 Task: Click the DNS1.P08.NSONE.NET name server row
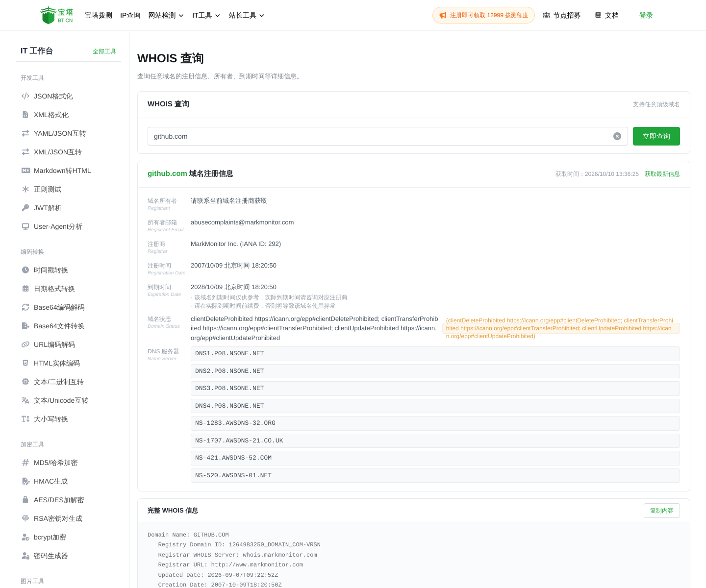435,354
